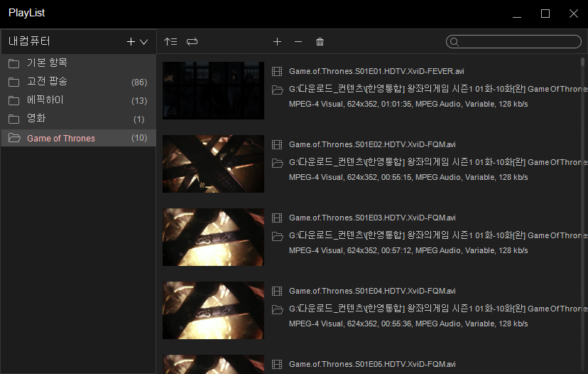Click the S01E03 video thumbnail
The height and width of the screenshot is (374, 588).
[213, 237]
